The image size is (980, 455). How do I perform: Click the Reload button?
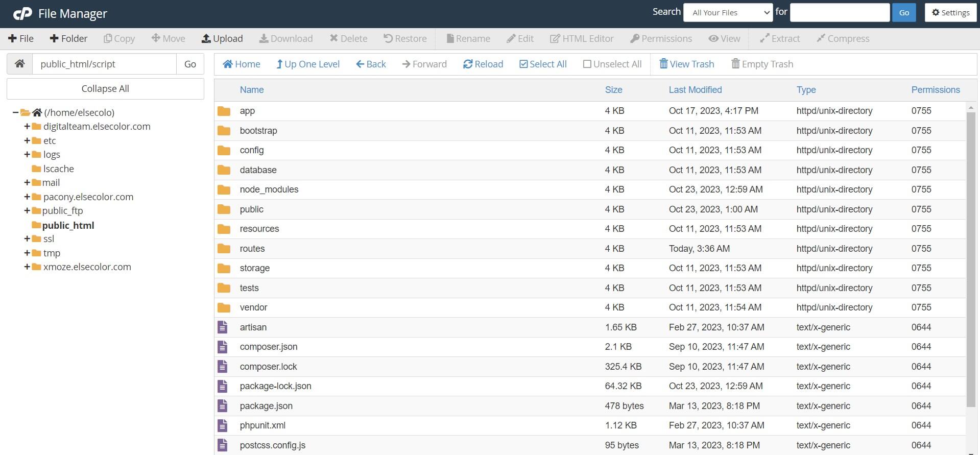[x=483, y=64]
